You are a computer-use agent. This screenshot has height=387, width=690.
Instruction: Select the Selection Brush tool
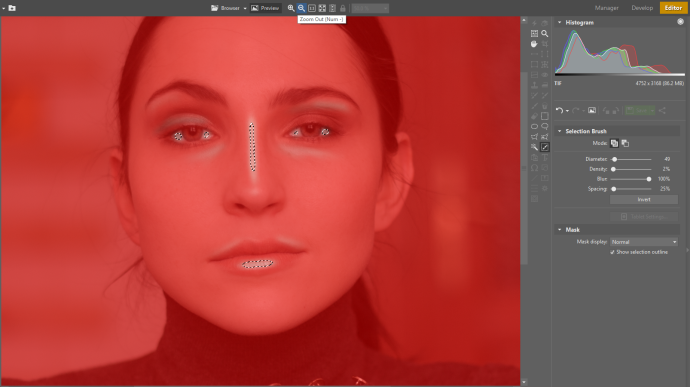(545, 147)
